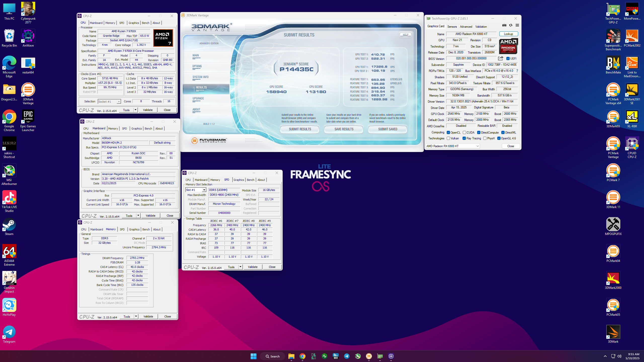The height and width of the screenshot is (362, 644).
Task: Open the Slot #1 memory slot dropdown
Action: 196,190
